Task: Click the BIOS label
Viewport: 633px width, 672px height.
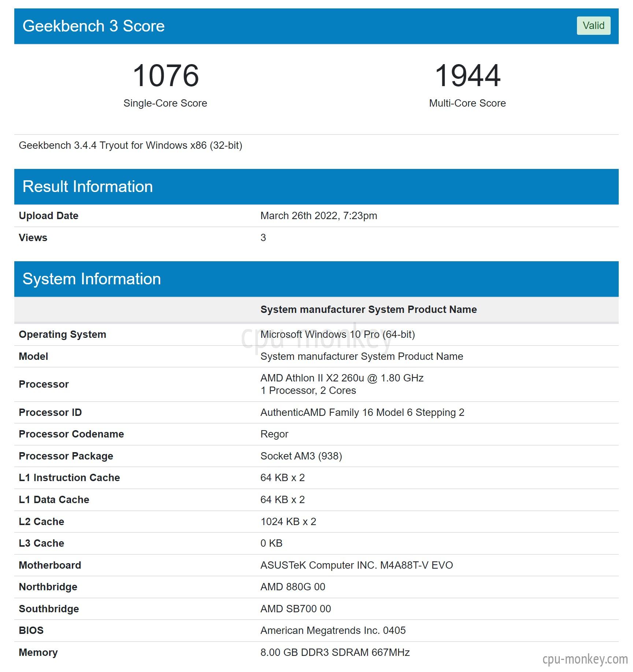Action: (31, 630)
